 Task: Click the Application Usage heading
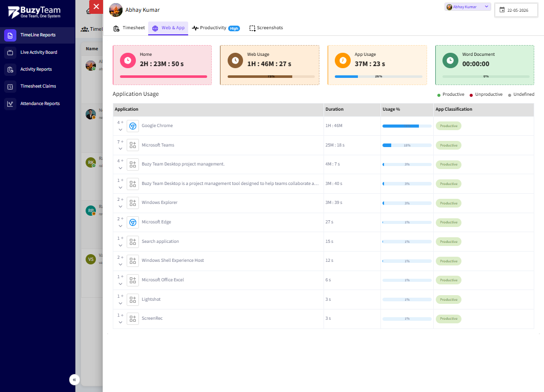pyautogui.click(x=136, y=94)
